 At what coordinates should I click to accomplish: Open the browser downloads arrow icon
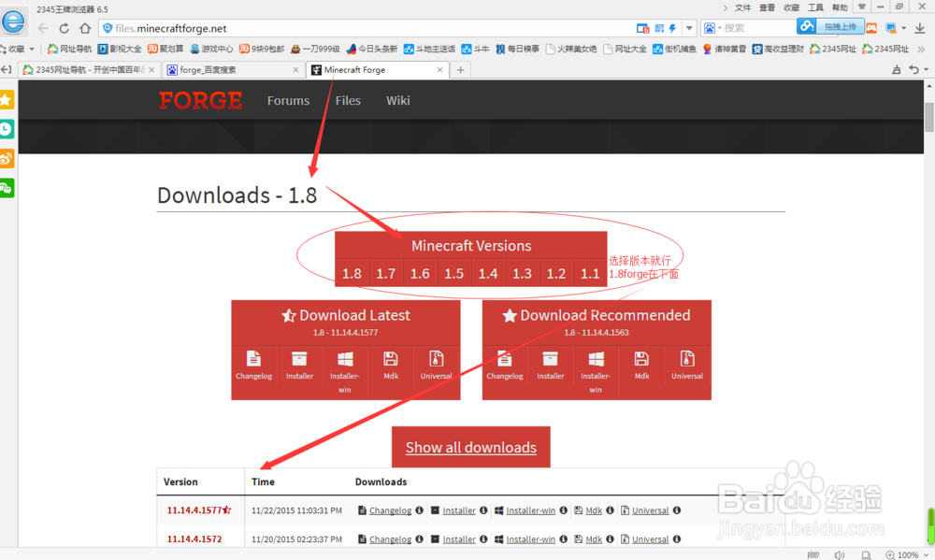[920, 28]
